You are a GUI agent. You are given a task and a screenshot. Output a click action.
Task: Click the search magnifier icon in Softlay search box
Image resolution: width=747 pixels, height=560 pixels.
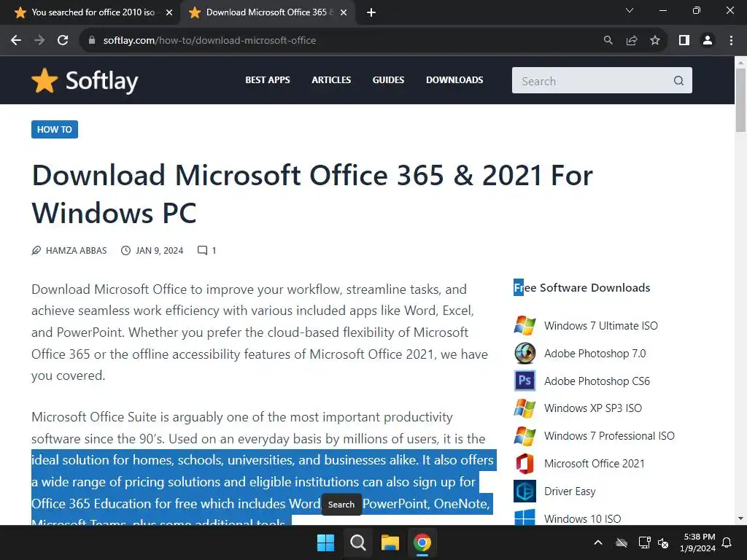coord(678,81)
